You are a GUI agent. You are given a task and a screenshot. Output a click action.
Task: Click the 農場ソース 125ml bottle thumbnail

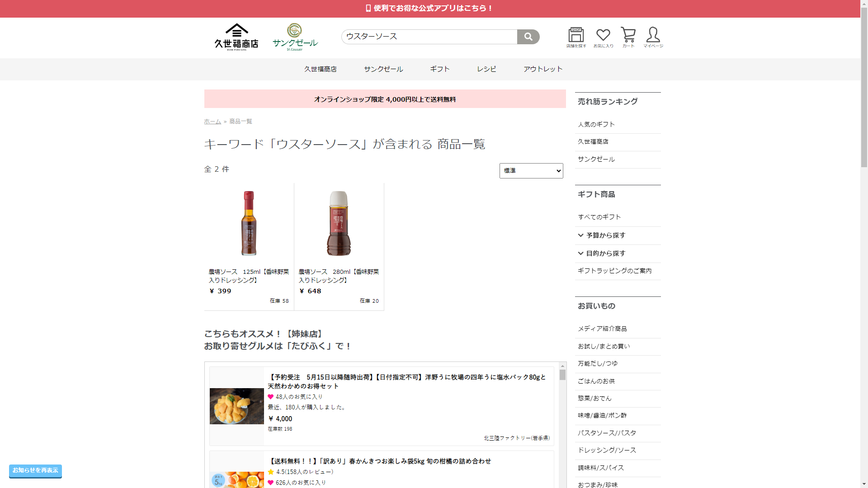(x=249, y=223)
